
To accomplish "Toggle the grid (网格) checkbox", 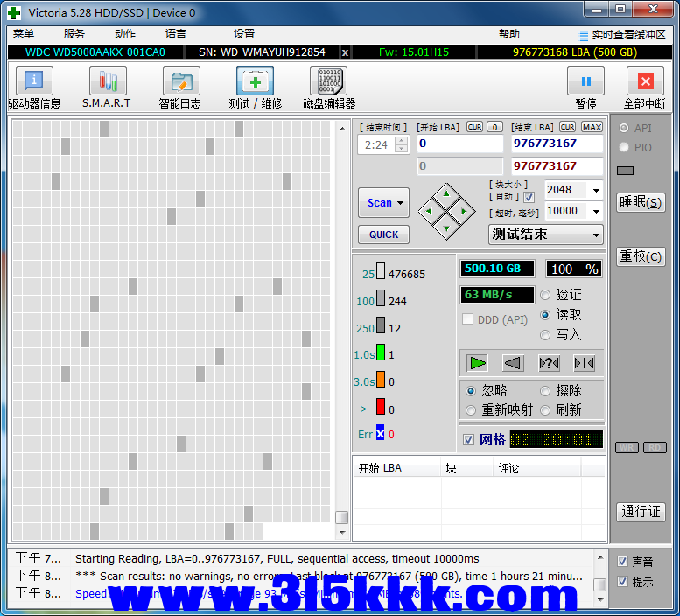I will [x=468, y=439].
